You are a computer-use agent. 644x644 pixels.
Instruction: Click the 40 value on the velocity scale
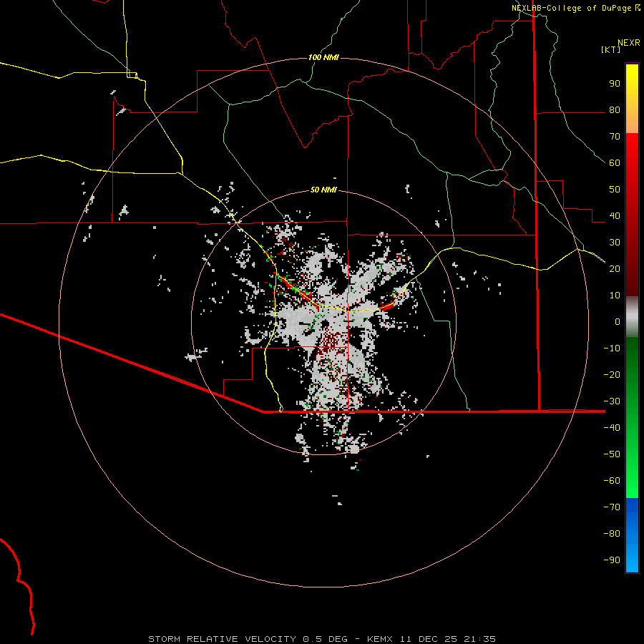pos(615,216)
